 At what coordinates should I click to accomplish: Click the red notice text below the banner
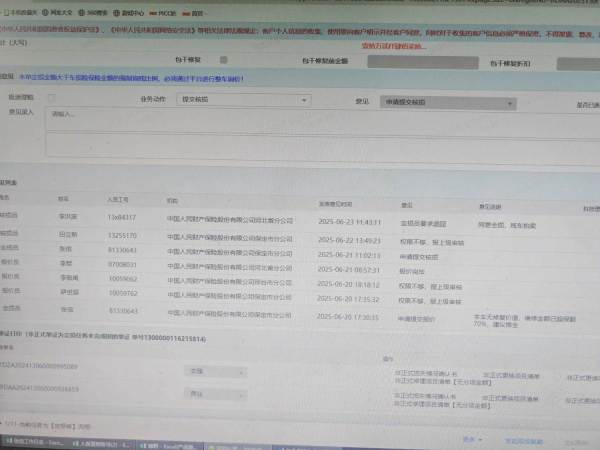393,46
